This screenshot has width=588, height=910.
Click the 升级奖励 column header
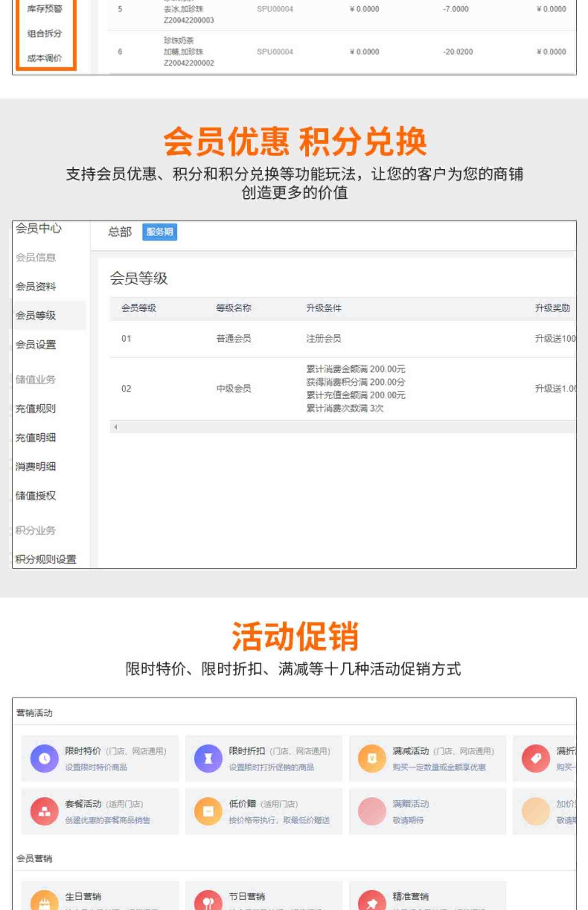tap(553, 308)
